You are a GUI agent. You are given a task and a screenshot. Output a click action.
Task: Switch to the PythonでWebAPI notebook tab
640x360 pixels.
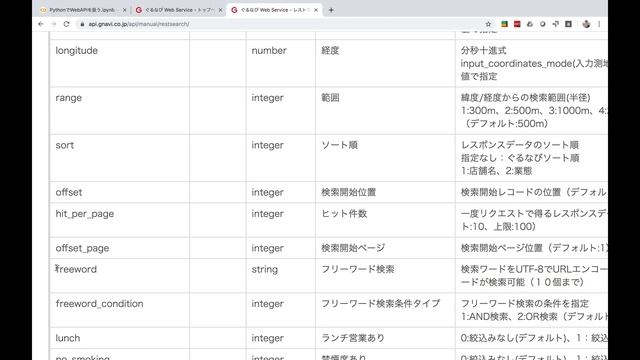point(83,10)
